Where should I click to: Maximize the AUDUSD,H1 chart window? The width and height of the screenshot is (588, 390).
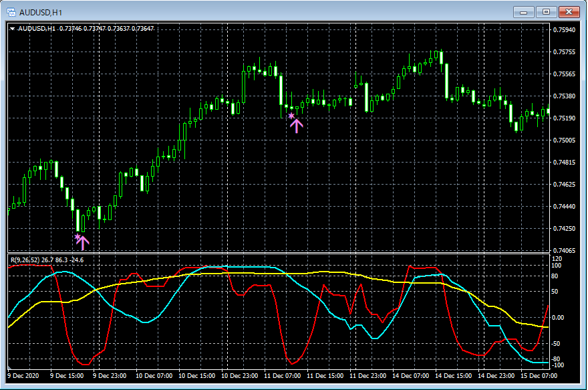click(x=547, y=11)
